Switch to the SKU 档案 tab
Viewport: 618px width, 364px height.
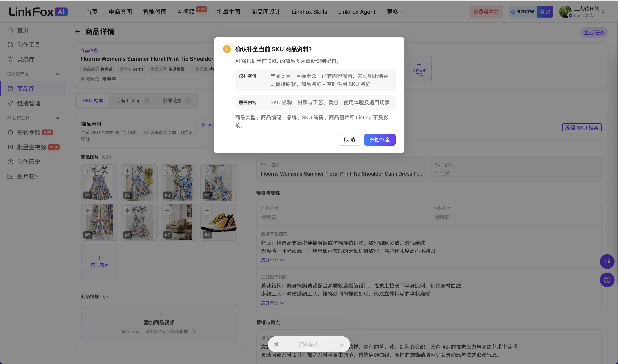click(x=93, y=101)
